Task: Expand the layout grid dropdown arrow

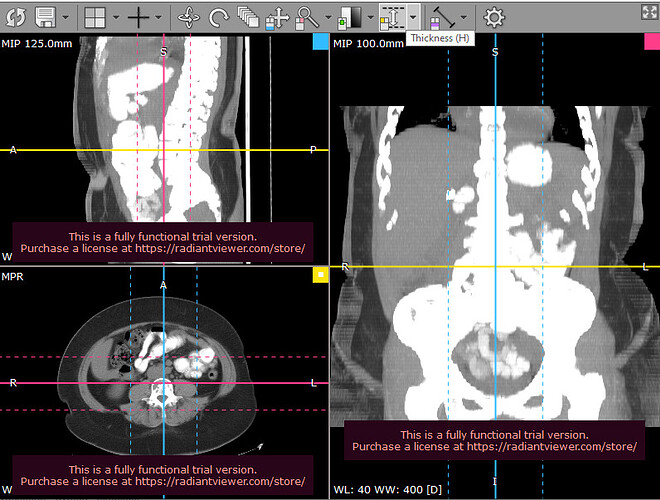Action: click(x=116, y=17)
